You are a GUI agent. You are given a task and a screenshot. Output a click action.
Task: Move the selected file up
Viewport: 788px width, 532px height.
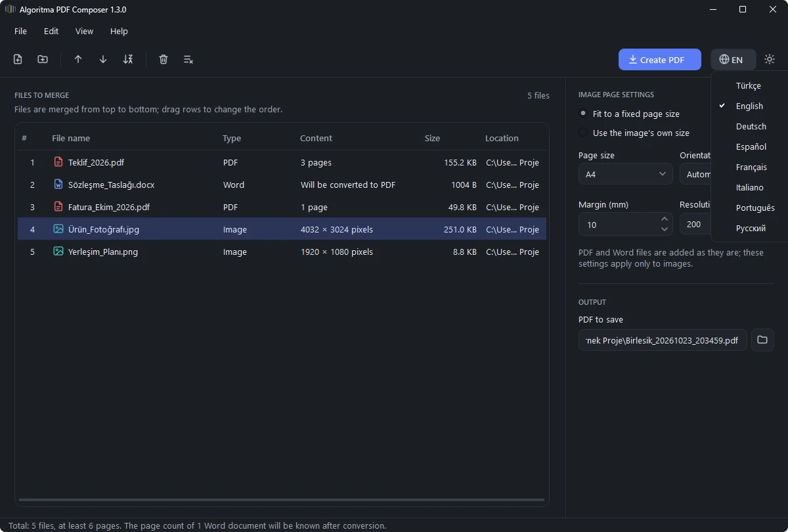(78, 60)
